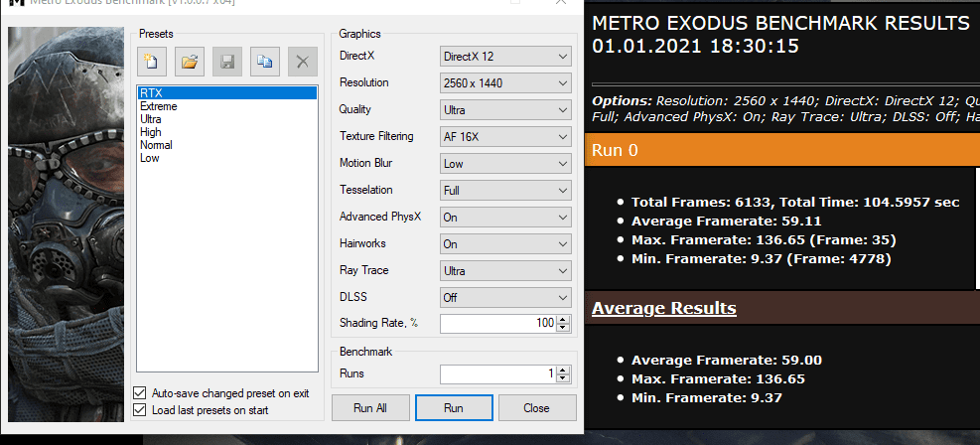
Task: Select the Extreme preset
Action: coord(158,106)
